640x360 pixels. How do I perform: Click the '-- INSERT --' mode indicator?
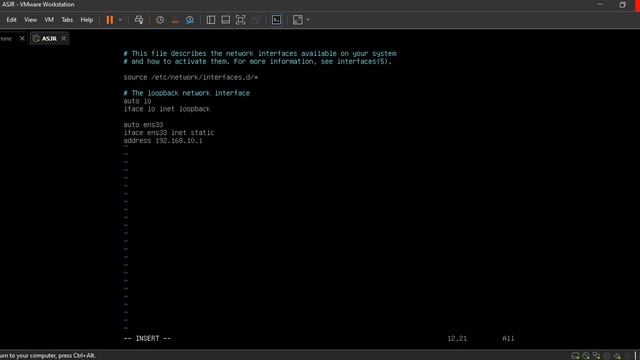tap(147, 338)
